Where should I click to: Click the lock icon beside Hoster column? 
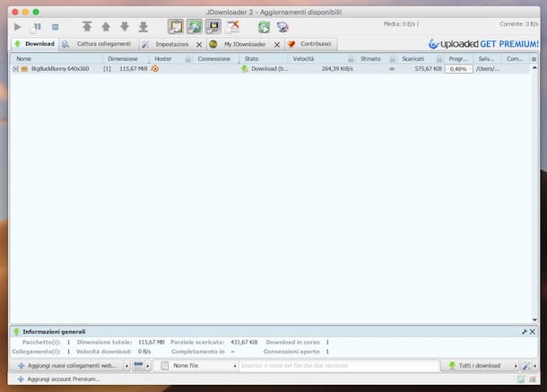[x=188, y=58]
